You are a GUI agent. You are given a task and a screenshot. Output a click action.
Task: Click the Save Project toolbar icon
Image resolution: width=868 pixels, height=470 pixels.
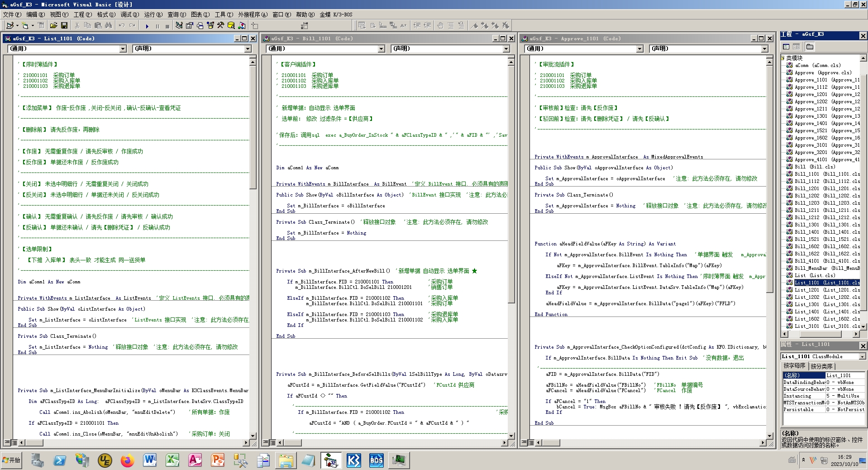click(64, 25)
